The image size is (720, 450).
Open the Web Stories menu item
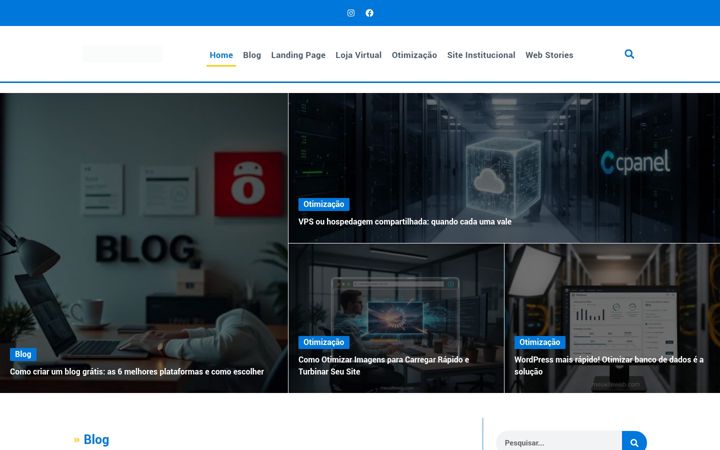(549, 55)
